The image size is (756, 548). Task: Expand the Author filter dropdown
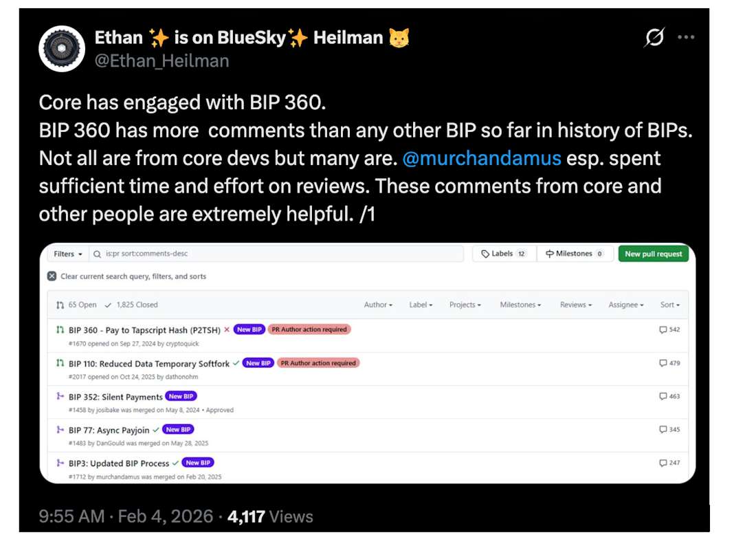(x=377, y=305)
